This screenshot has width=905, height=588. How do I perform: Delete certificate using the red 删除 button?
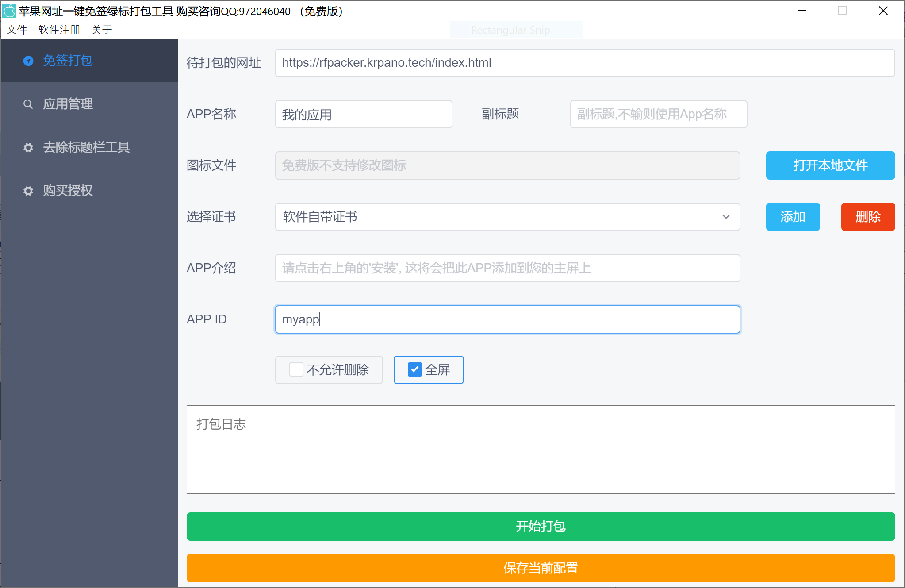point(868,217)
